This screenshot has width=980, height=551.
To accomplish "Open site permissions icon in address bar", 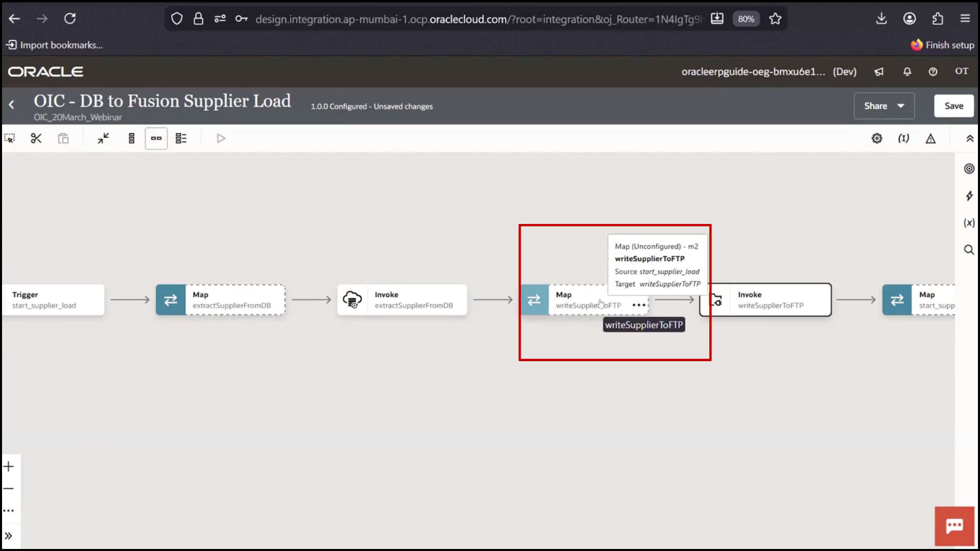I will click(220, 19).
